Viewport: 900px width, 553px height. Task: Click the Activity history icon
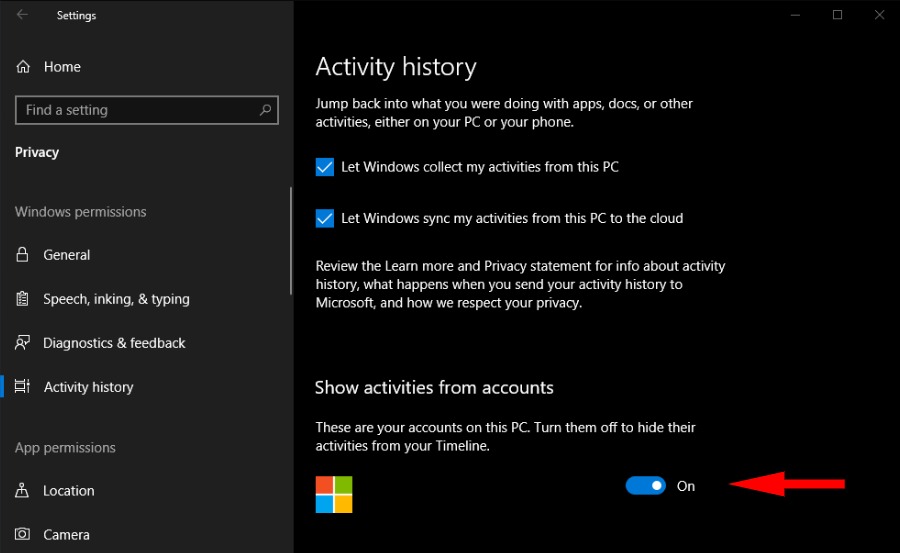23,387
